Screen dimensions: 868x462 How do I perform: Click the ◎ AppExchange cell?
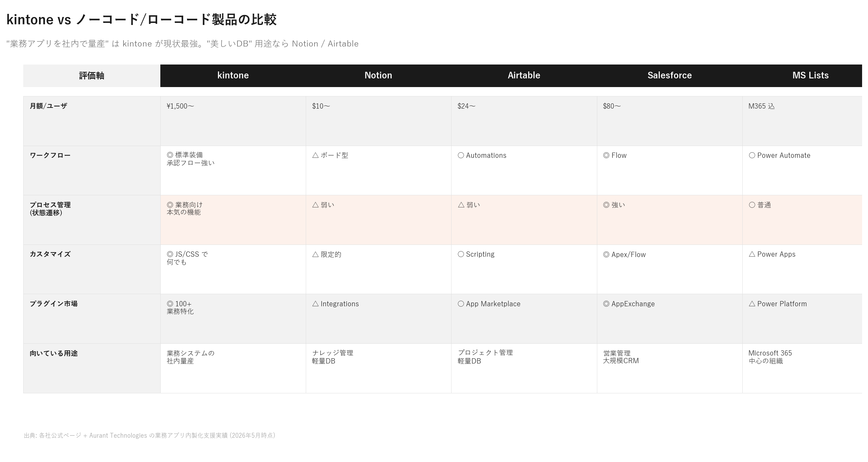coord(669,319)
